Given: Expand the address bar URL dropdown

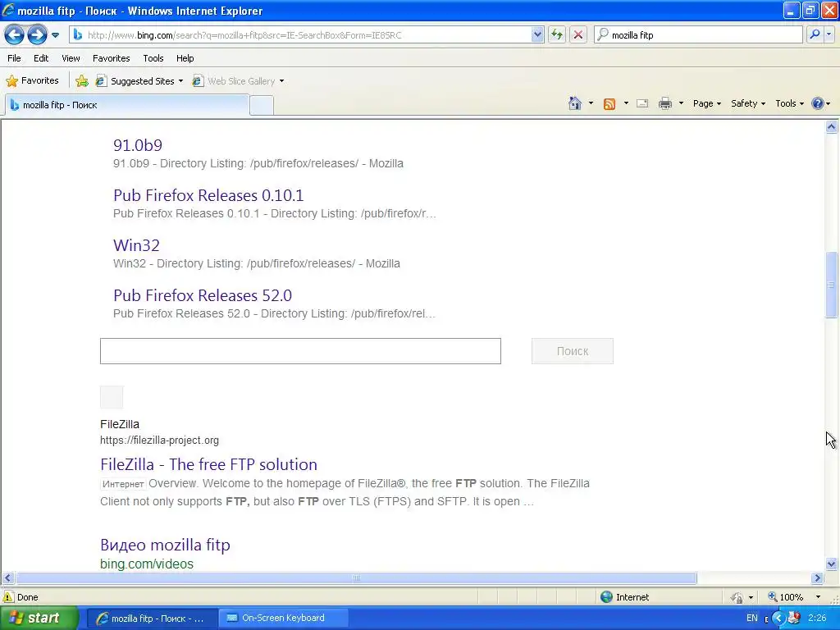Looking at the screenshot, I should (537, 34).
